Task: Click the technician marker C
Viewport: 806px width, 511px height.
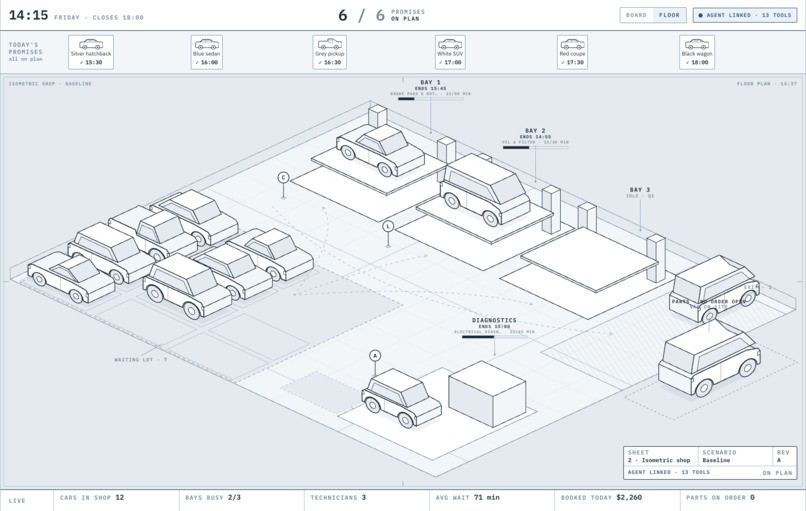Action: [x=283, y=178]
